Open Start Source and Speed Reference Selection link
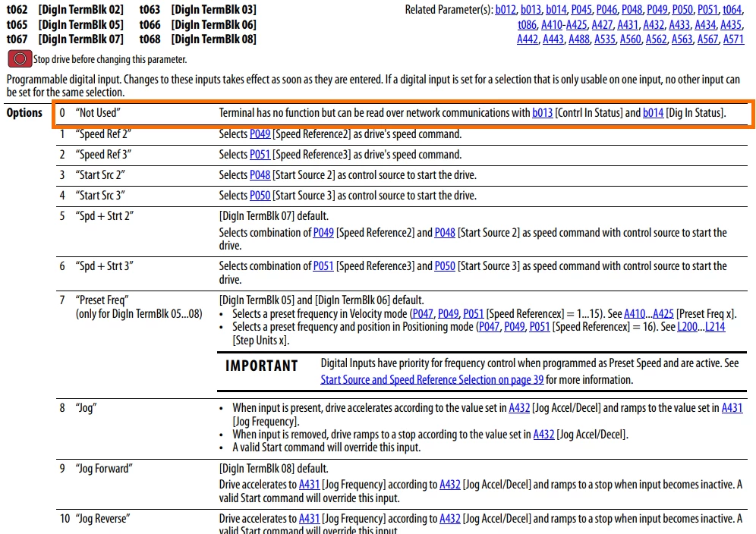756x534 pixels. pos(432,380)
